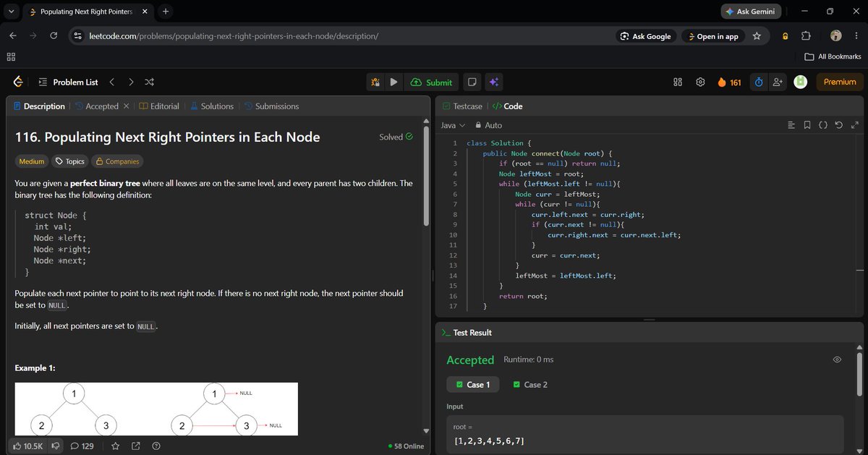
Task: Select the Case 2 test case
Action: [532, 385]
